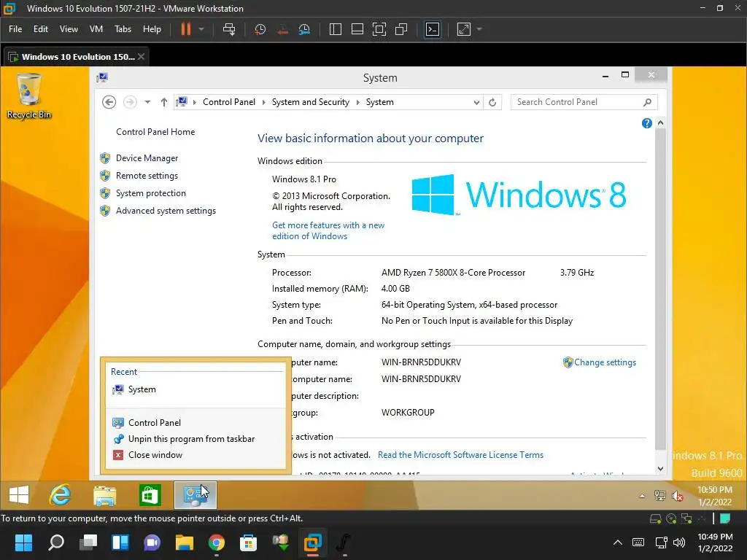Open Windows Store on guest taskbar

point(150,495)
